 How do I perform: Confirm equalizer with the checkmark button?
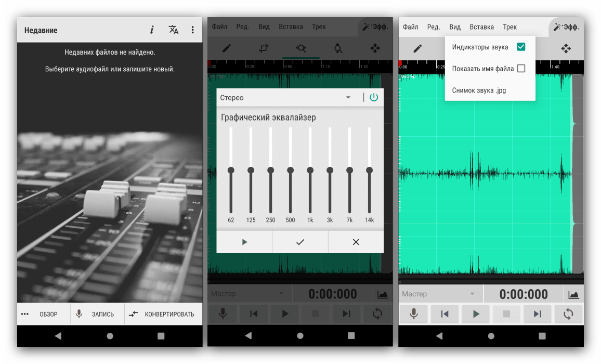coord(300,242)
